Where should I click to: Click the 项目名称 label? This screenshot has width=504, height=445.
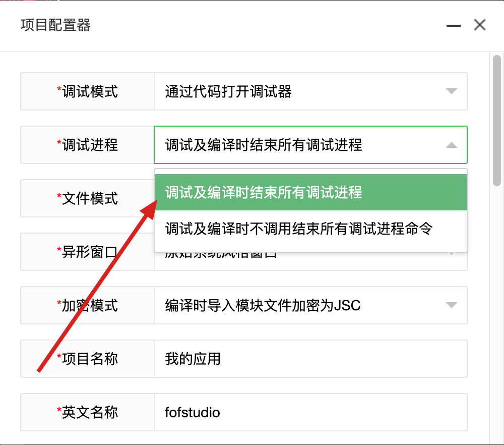(87, 359)
